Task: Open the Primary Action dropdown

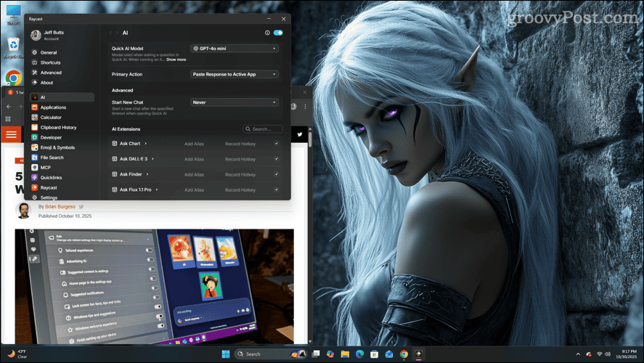Action: [235, 74]
